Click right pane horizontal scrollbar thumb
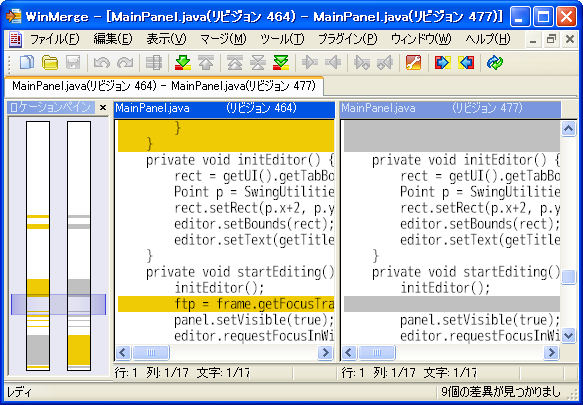The image size is (583, 405). pyautogui.click(x=377, y=352)
